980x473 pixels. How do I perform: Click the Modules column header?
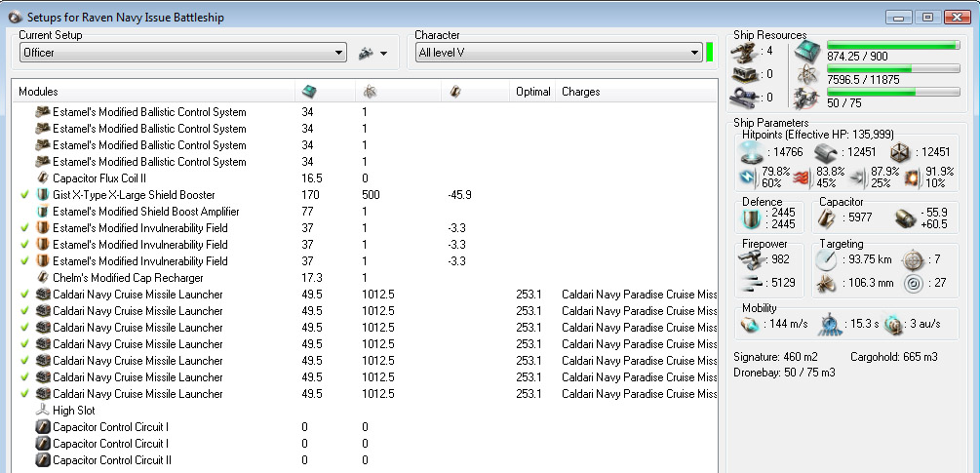(x=38, y=92)
